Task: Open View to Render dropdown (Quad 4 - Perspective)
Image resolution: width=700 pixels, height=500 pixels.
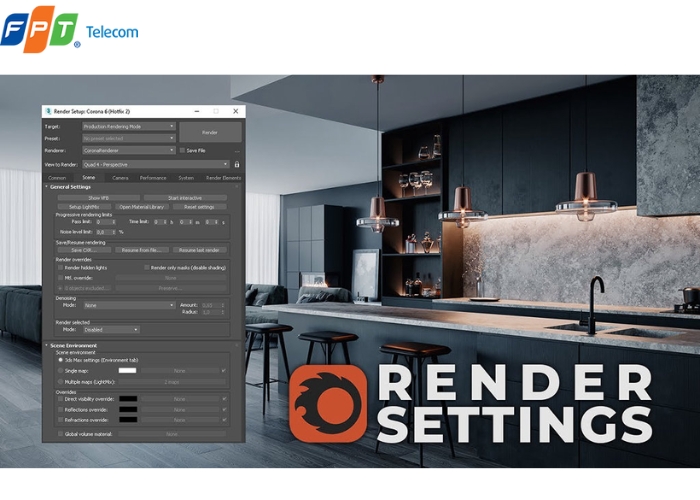Action: [155, 164]
